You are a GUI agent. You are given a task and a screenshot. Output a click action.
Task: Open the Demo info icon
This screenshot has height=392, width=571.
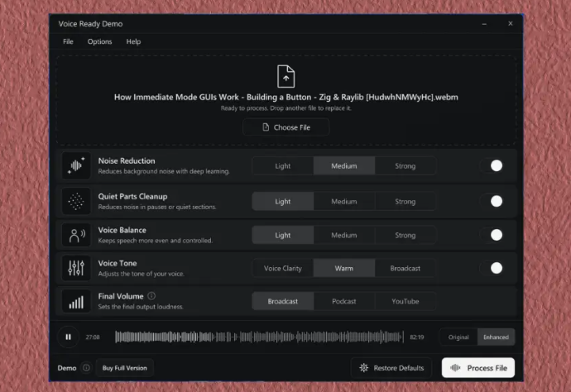(86, 368)
